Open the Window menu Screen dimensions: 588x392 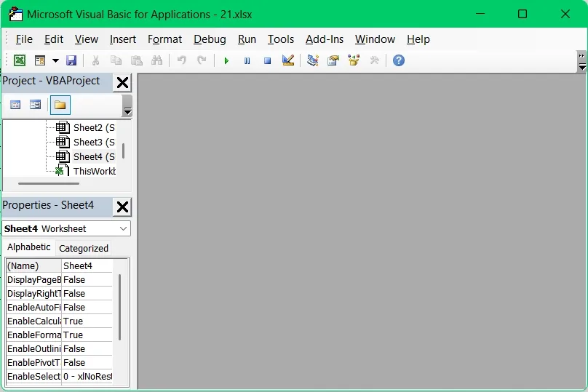click(x=375, y=39)
